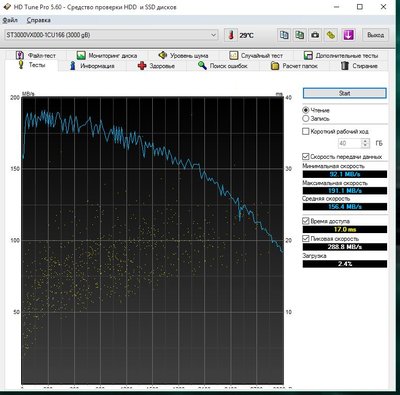Open the Здоровье tab with red cross

coord(156,66)
